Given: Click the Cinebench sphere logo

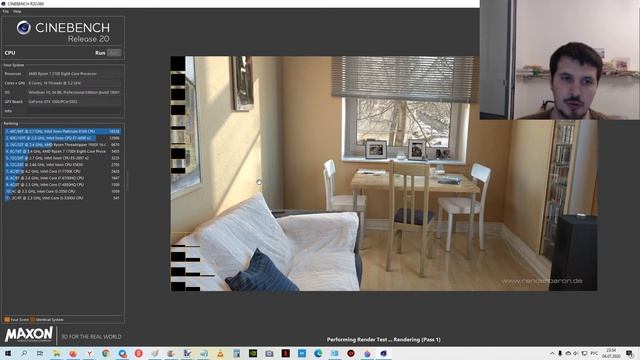Looking at the screenshot, I should point(24,28).
